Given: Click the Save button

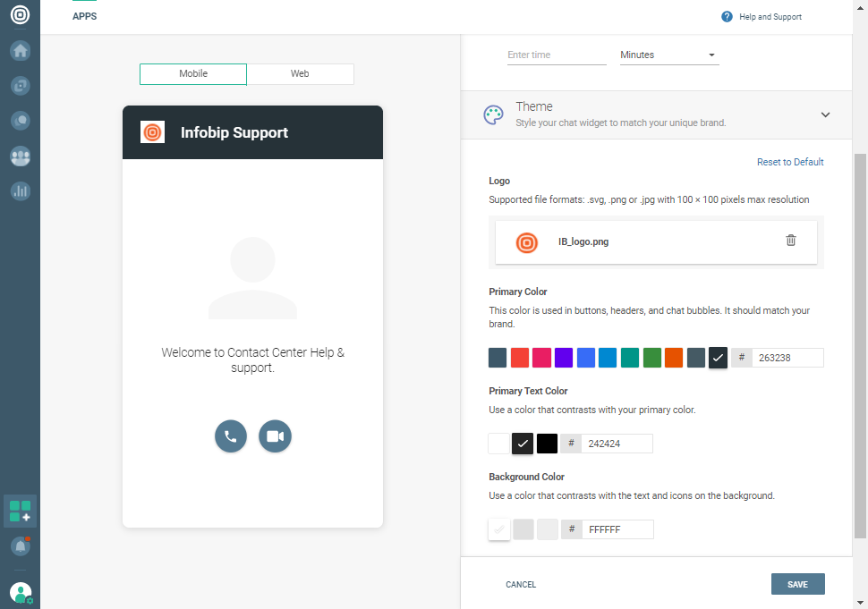Looking at the screenshot, I should click(797, 585).
